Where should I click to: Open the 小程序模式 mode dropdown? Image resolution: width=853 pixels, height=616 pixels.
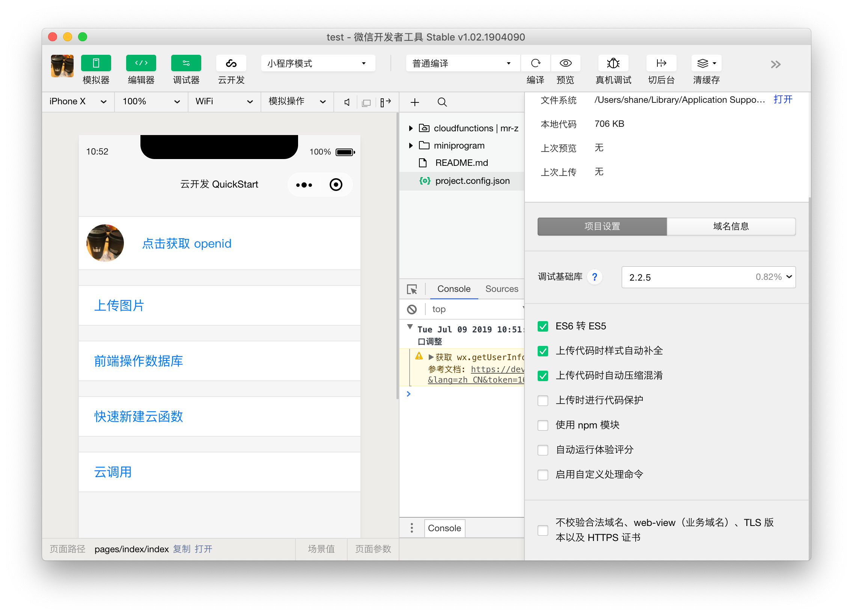(x=318, y=63)
